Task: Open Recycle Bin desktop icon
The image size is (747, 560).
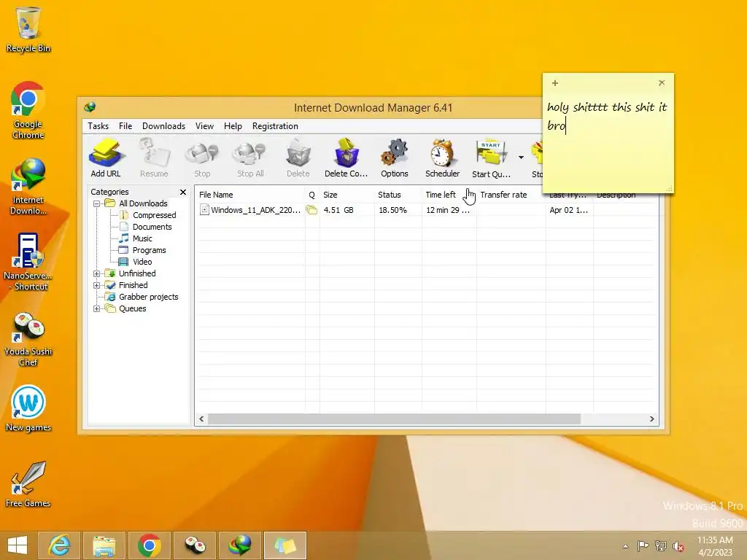Action: click(28, 29)
